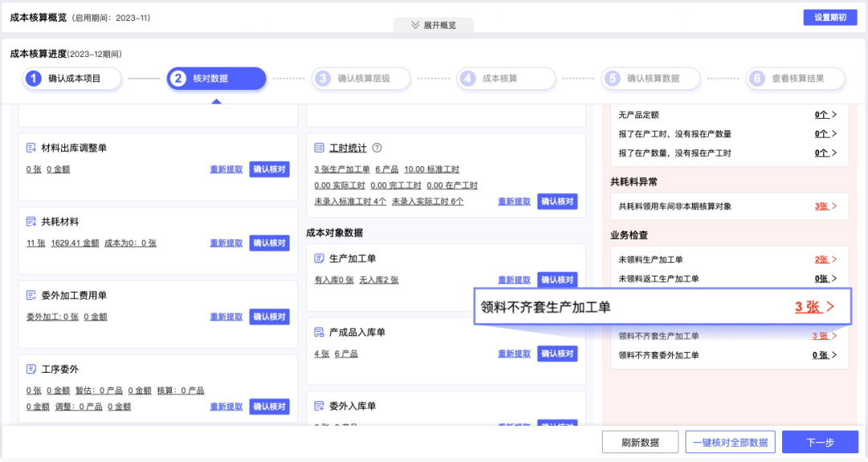Click the 共耗材料 card icon
Viewport: 868px width, 462px height.
point(31,221)
